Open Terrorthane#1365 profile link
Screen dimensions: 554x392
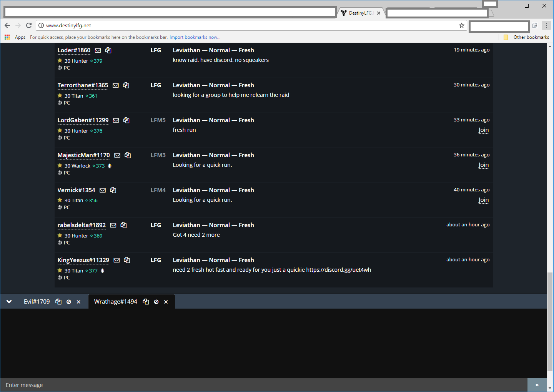click(x=83, y=85)
